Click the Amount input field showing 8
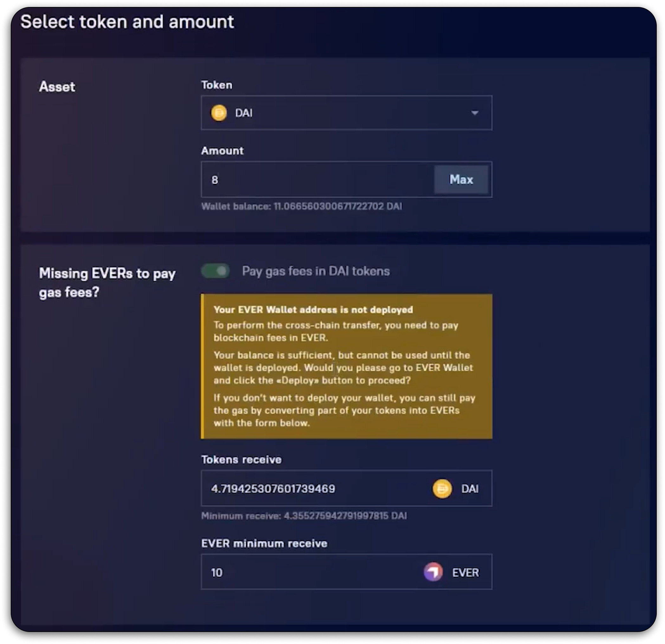 (318, 179)
